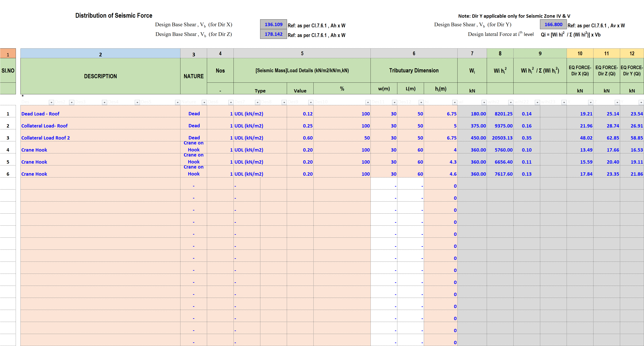Click the Tributuary Dimension header
This screenshot has width=644, height=346.
click(414, 71)
